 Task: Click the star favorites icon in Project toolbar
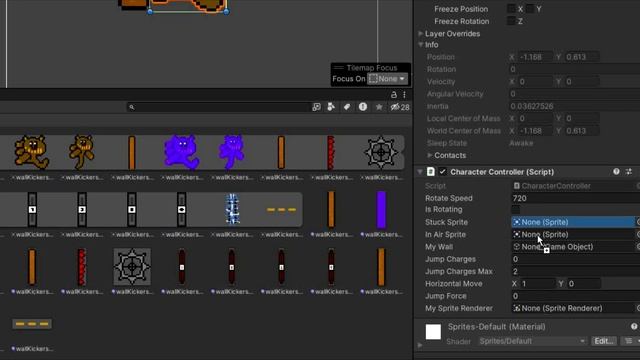click(379, 107)
